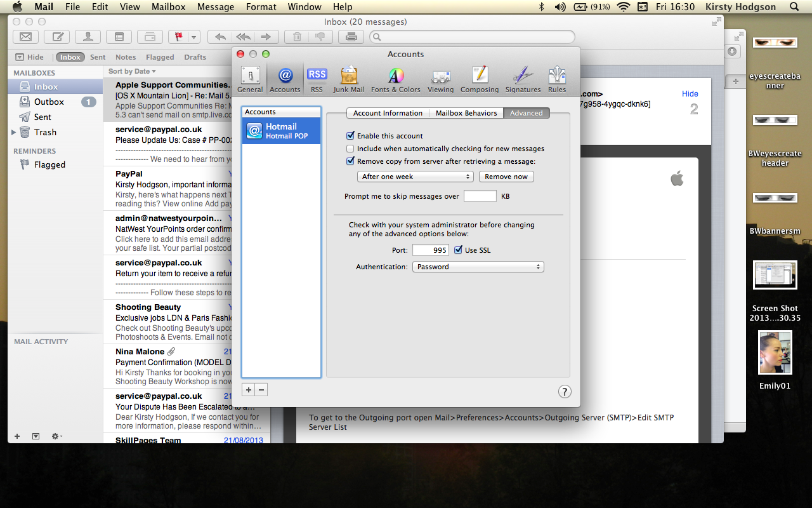The height and width of the screenshot is (508, 812).
Task: Open the sidebar gear action menu
Action: (57, 436)
